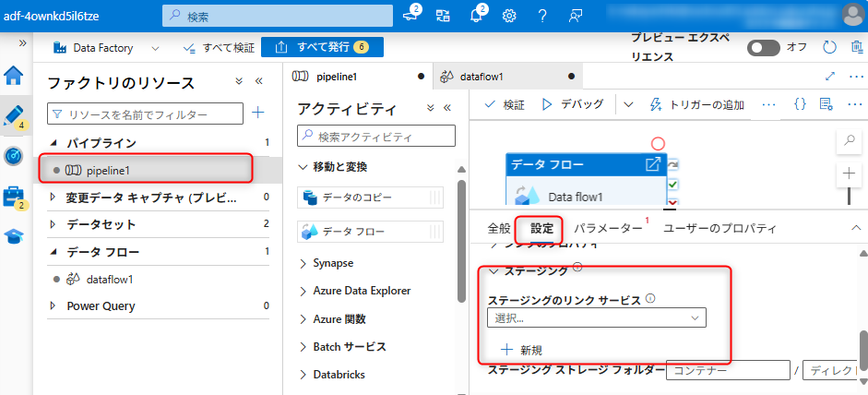Screen dimensions: 868x395
Task: Click the refresh icon next to the preview toggle
Action: tap(829, 48)
